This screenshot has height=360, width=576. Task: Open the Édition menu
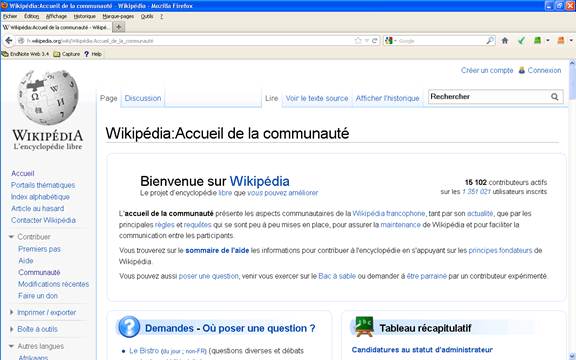(x=32, y=16)
